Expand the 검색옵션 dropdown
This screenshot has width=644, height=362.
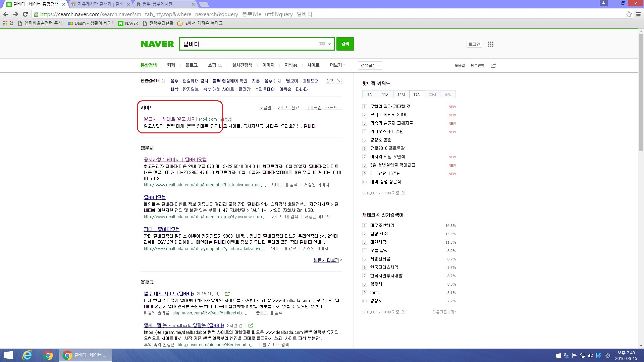(x=370, y=65)
